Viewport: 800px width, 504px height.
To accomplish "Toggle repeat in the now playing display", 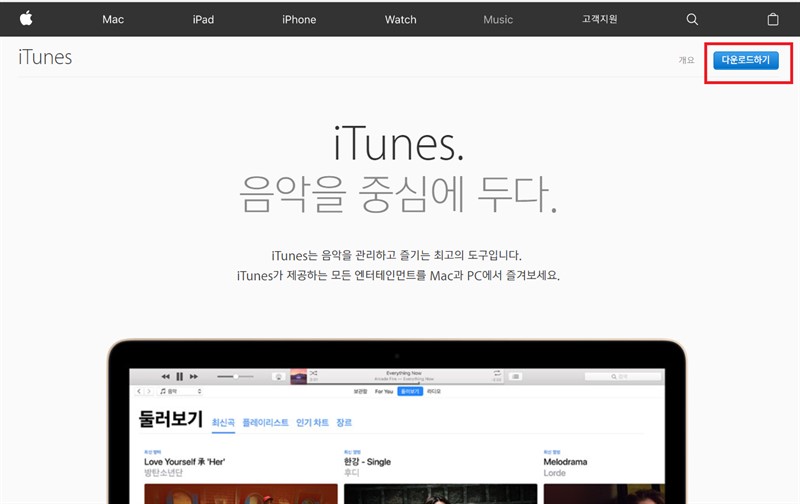I will [x=497, y=373].
